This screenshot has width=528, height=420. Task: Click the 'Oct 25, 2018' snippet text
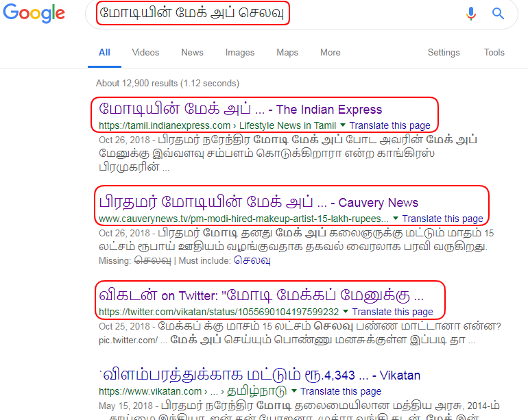124,326
